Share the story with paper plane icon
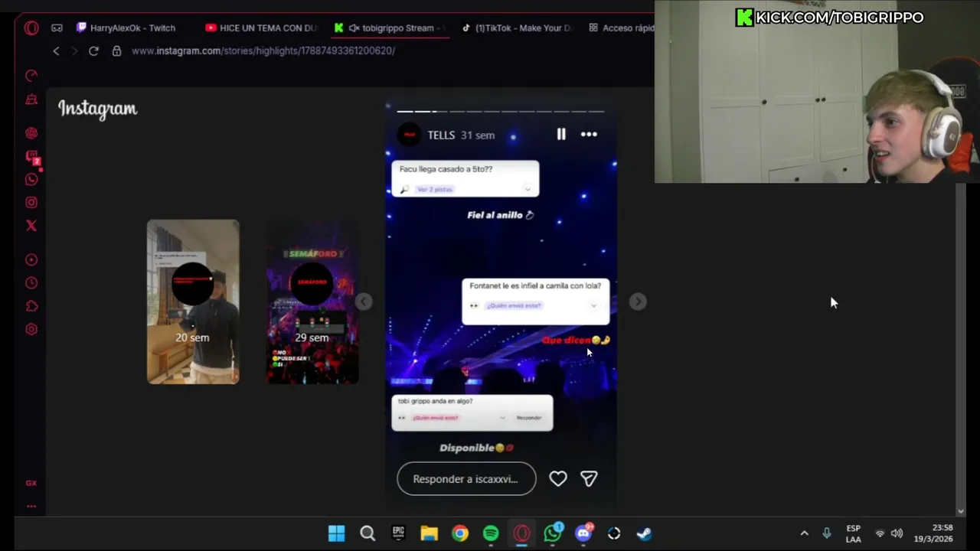Screen dimensions: 980x551 pyautogui.click(x=589, y=478)
